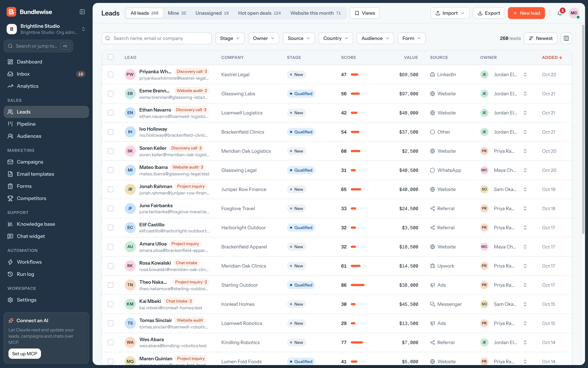Change owner for Mateo Ibarra row
This screenshot has height=368, width=588.
503,170
